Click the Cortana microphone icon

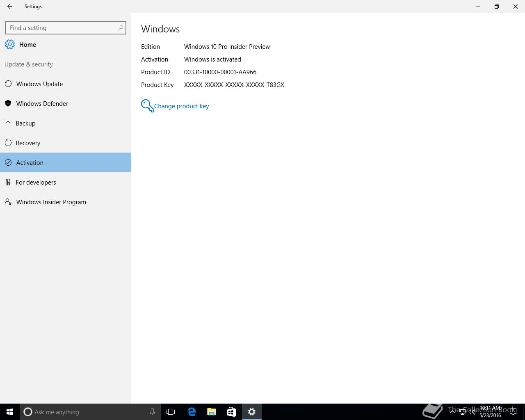pyautogui.click(x=152, y=412)
